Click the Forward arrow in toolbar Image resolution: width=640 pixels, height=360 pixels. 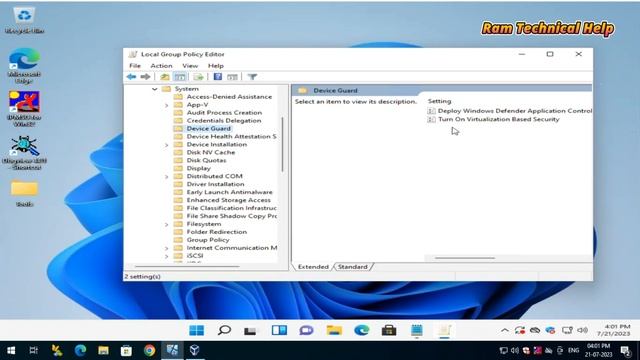(145, 77)
